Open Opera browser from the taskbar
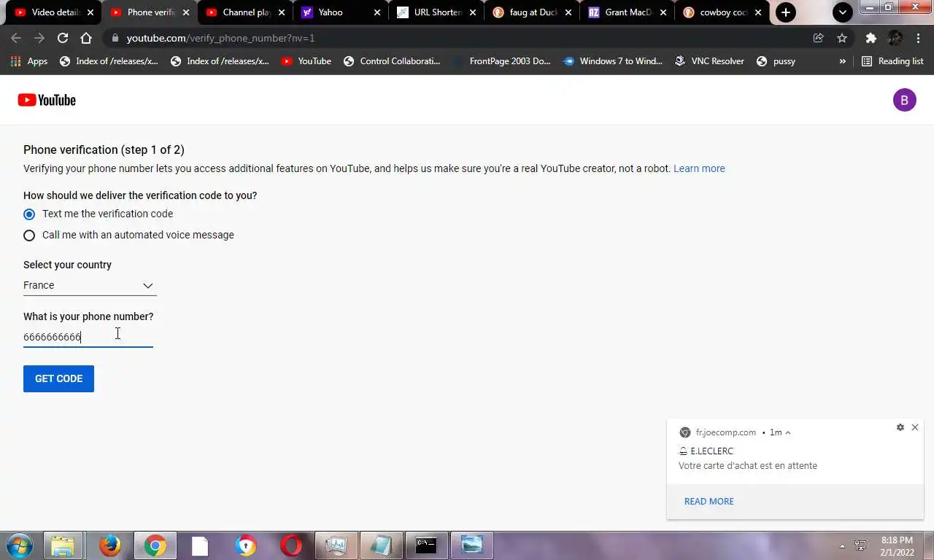 tap(291, 545)
